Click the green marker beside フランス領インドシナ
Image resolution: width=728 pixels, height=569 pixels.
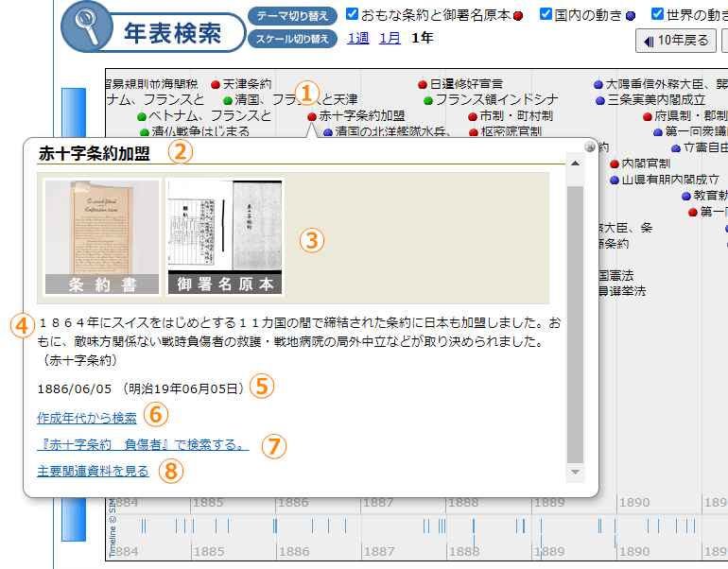click(x=428, y=100)
